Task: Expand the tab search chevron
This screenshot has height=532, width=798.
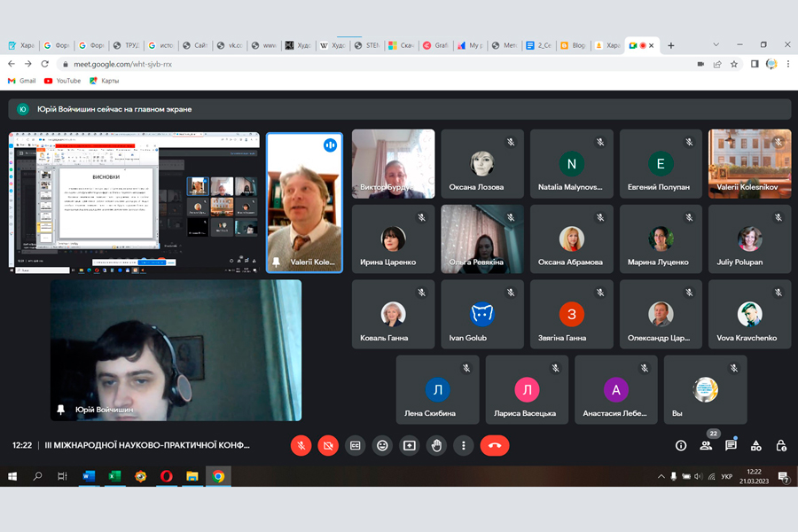Action: coord(716,45)
